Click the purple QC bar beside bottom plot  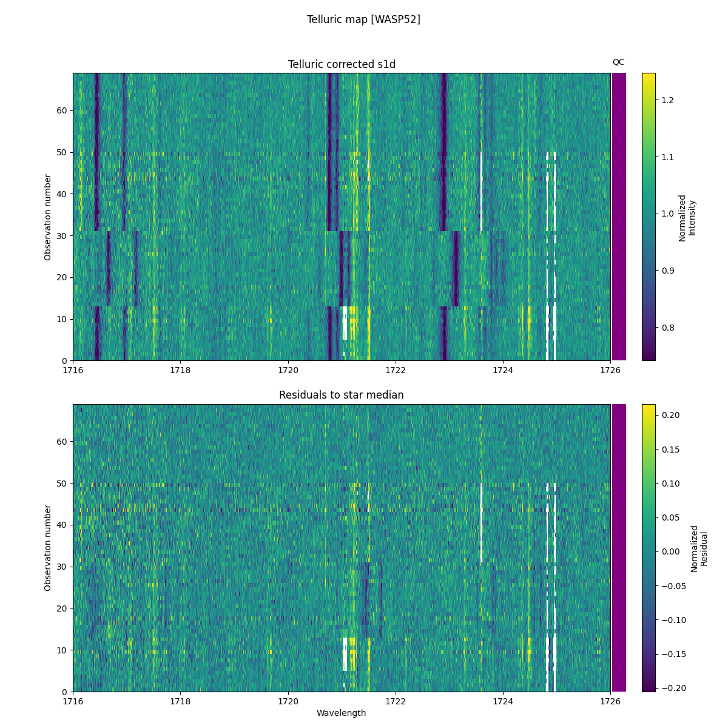point(619,548)
